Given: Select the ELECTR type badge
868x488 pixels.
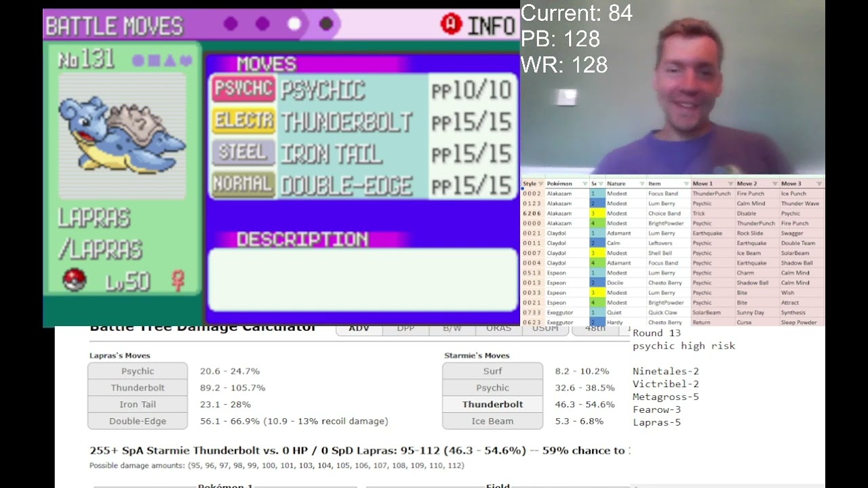Looking at the screenshot, I should click(243, 120).
